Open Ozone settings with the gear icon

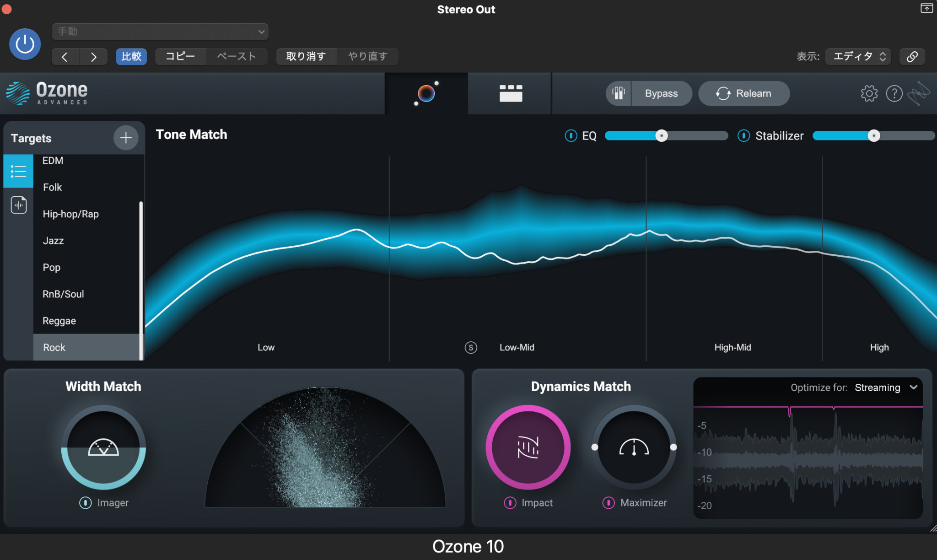[868, 93]
